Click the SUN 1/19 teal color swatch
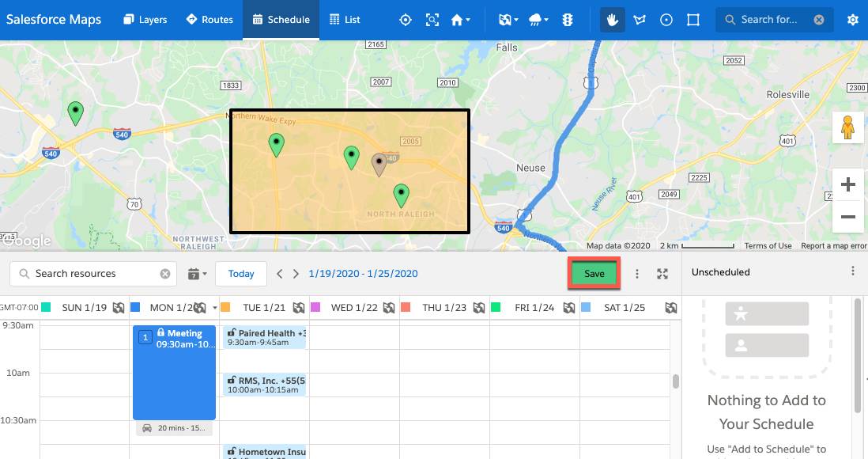This screenshot has width=868, height=459. pyautogui.click(x=46, y=307)
